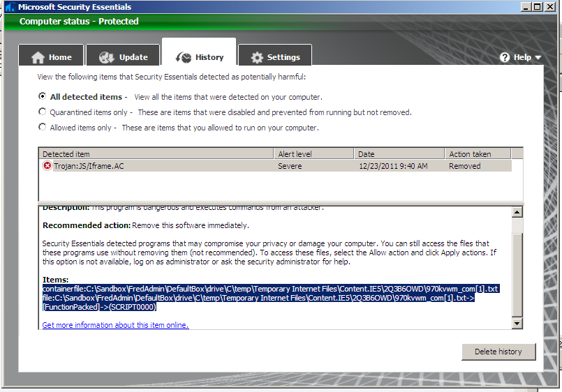562x392 pixels.
Task: Switch to the Home tab
Action: tap(51, 56)
